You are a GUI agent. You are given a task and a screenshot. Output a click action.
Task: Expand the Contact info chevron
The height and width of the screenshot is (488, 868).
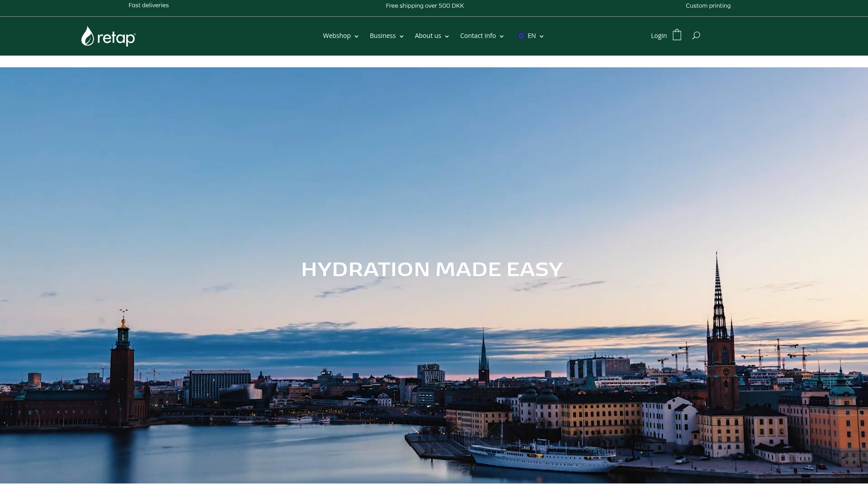pyautogui.click(x=502, y=36)
